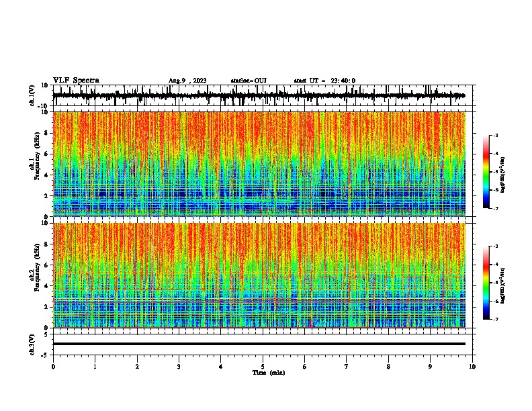
Task: Click the 'station=OUJ' label
Action: [249, 81]
